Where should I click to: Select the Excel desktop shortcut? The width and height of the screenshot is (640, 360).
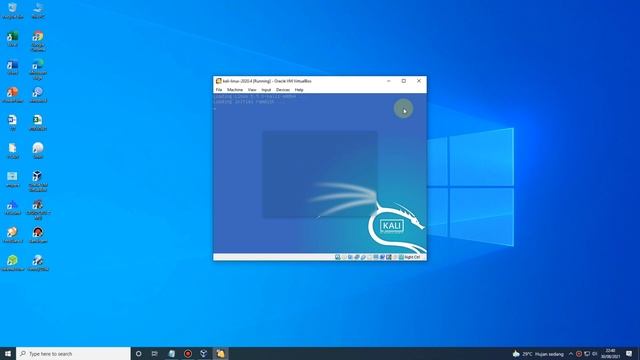click(13, 39)
